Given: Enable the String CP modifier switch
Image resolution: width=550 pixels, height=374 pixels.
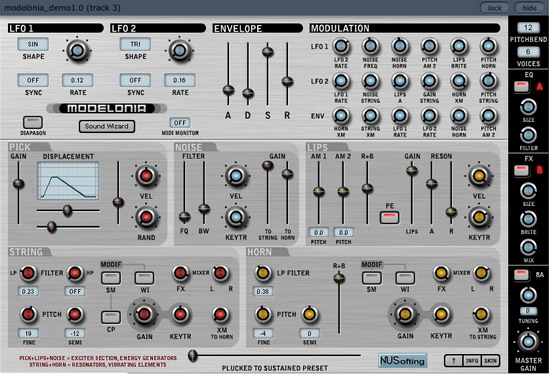Looking at the screenshot, I should [111, 317].
